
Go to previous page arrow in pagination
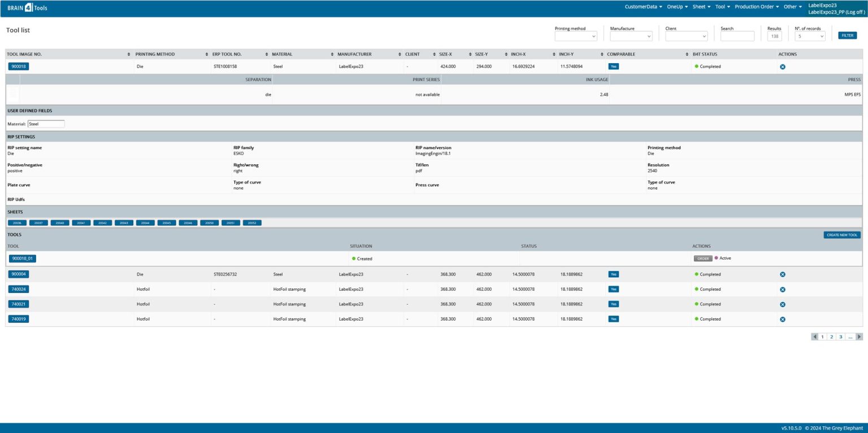(815, 336)
